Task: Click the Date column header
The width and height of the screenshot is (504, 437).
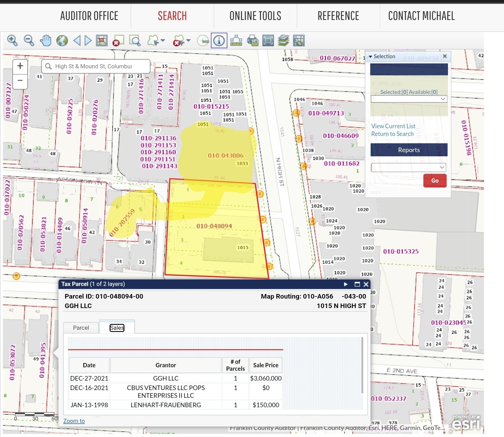Action: point(89,365)
